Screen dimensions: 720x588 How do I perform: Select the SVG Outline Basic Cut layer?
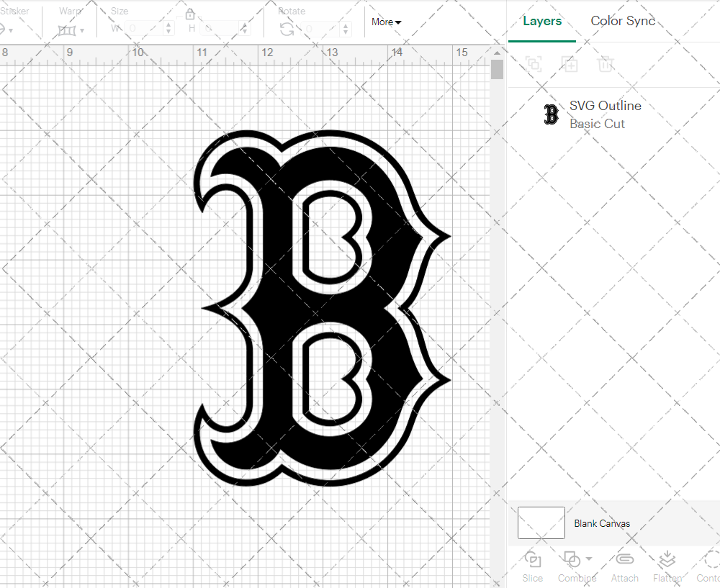605,114
